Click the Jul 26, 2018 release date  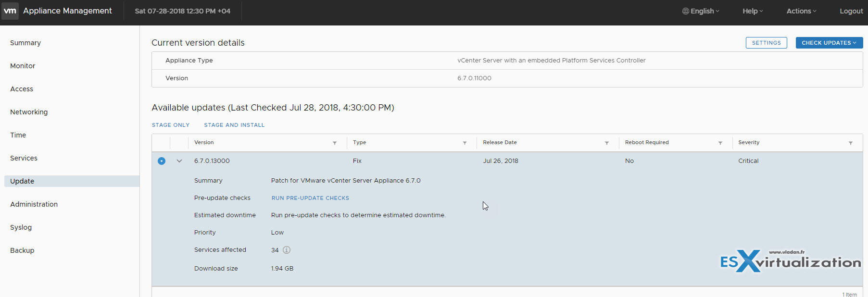pos(501,161)
